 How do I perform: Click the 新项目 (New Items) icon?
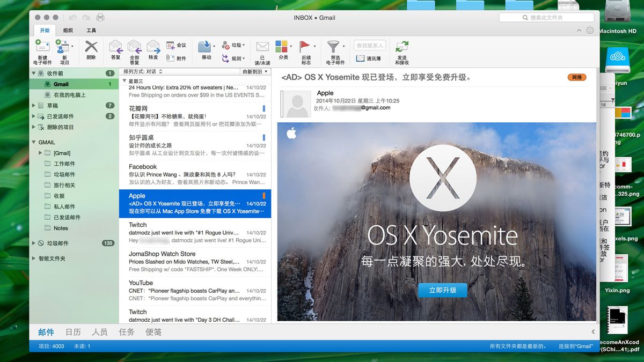point(63,47)
